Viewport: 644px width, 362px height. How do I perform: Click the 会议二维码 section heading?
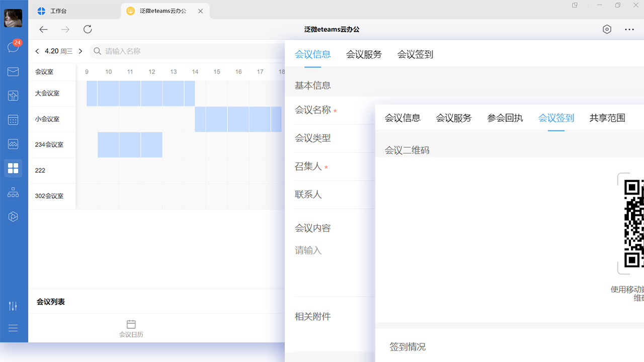pos(407,150)
